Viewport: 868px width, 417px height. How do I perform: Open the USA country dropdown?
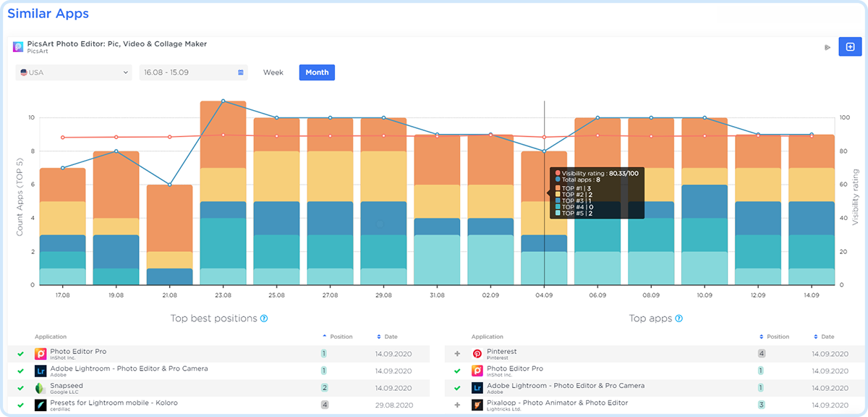tap(74, 72)
